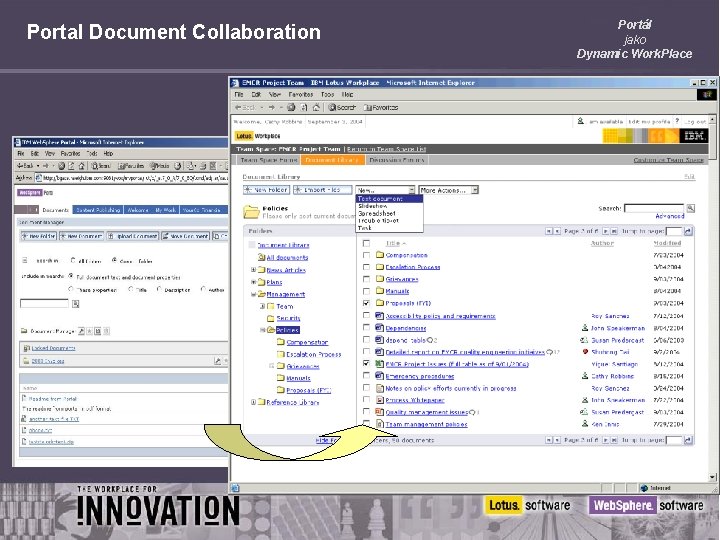Screen dimensions: 720x540
Task: Sort documents by the Modified column header
Action: [x=667, y=243]
